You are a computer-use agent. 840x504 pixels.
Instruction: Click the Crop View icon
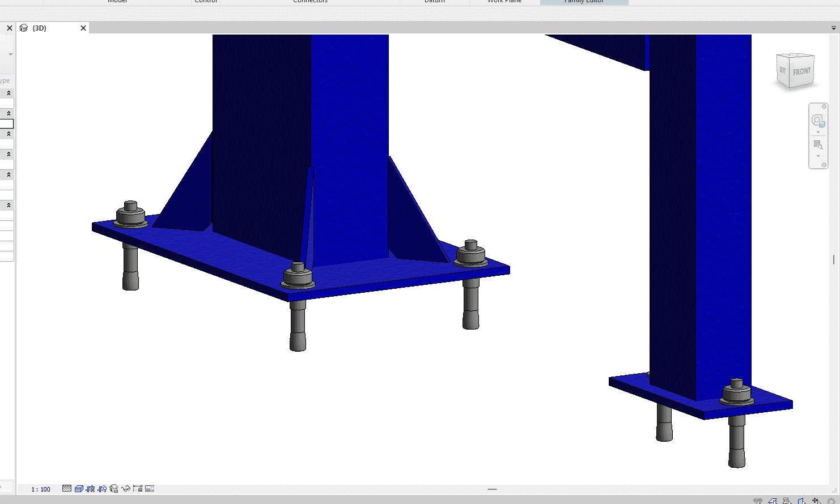pyautogui.click(x=91, y=489)
